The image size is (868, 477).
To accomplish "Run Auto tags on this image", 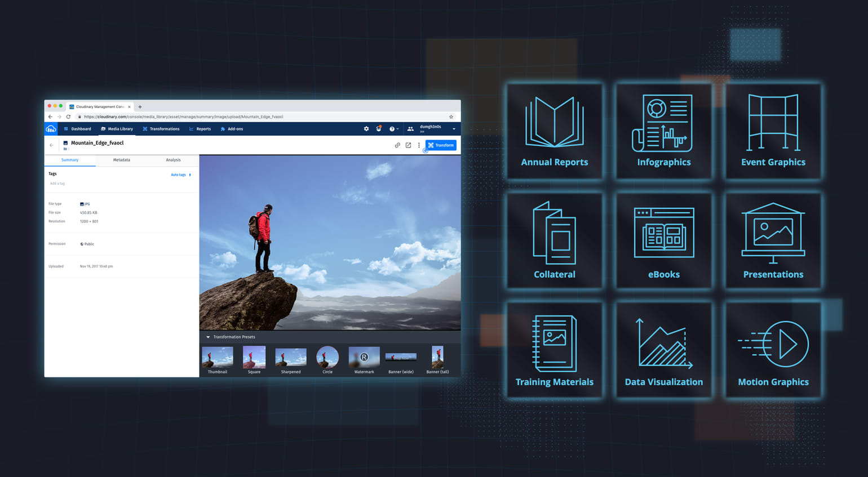I will coord(177,175).
